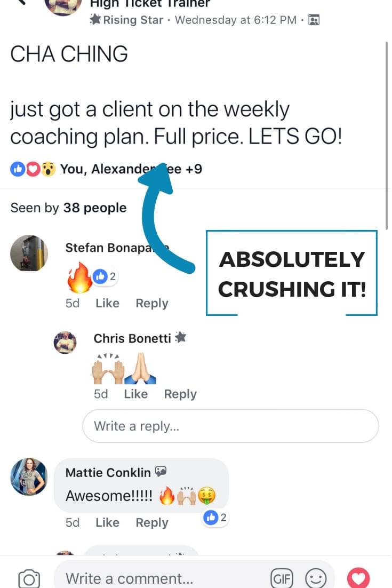This screenshot has width=392, height=588.
Task: Tap like count on Mattie Conklin's comment
Action: 215,518
